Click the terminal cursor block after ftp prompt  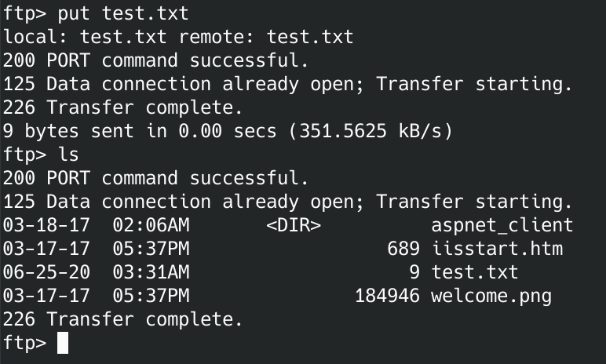63,344
